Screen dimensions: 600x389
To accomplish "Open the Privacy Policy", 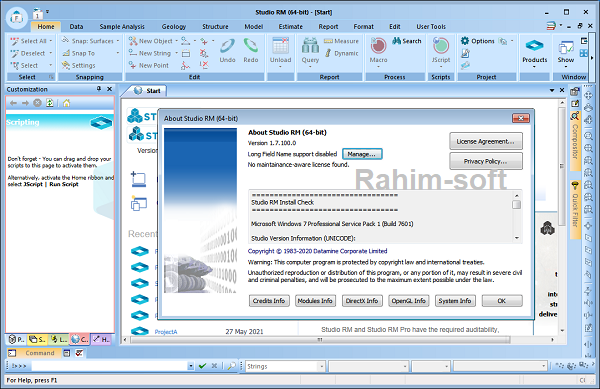I will [x=486, y=161].
